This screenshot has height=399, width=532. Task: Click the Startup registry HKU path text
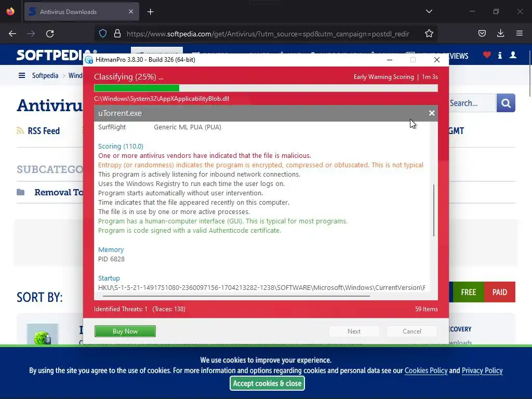(x=262, y=288)
